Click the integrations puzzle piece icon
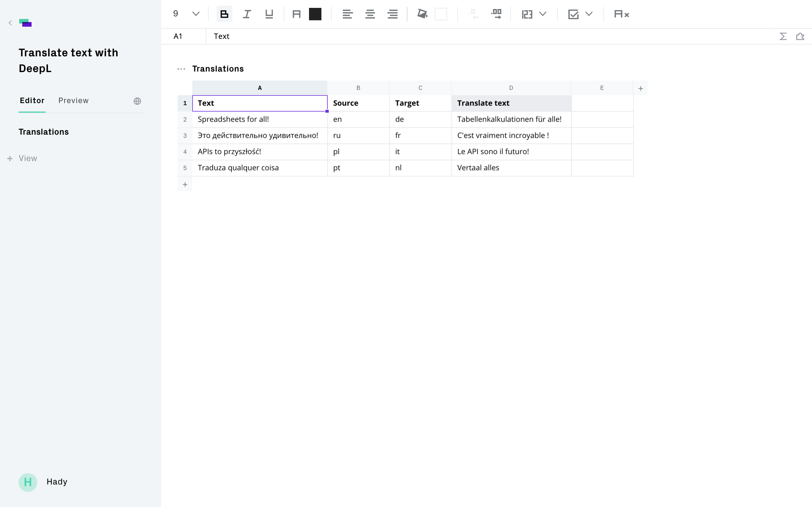Viewport: 812px width, 507px height. click(x=800, y=36)
